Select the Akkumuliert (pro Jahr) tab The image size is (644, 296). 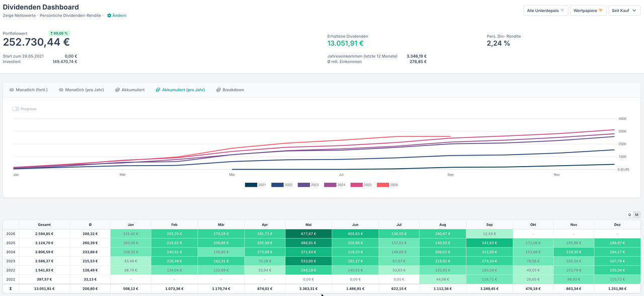coord(180,90)
